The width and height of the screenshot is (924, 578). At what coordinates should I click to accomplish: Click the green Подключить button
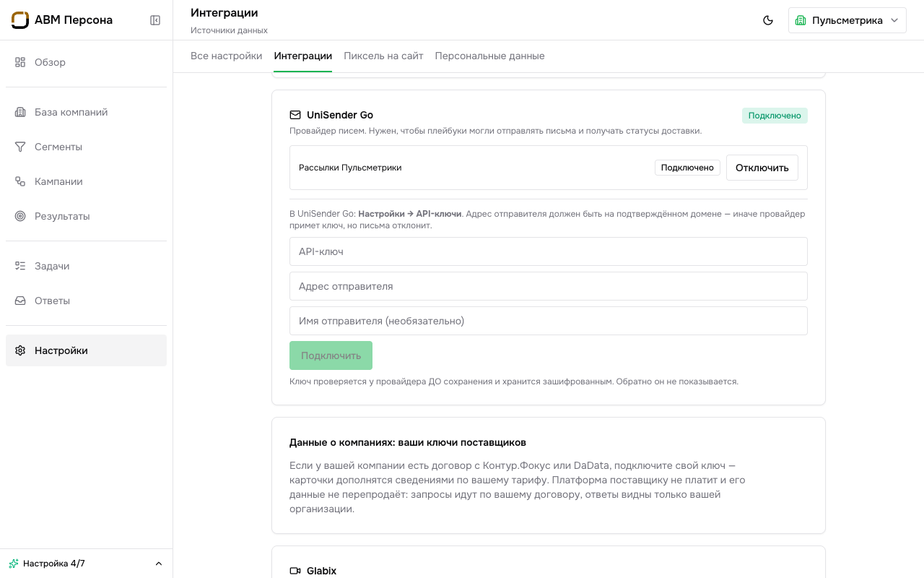pyautogui.click(x=331, y=355)
